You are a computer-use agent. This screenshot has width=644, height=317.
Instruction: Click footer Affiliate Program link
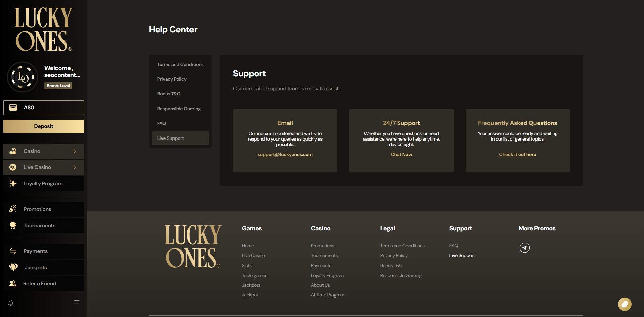tap(328, 295)
